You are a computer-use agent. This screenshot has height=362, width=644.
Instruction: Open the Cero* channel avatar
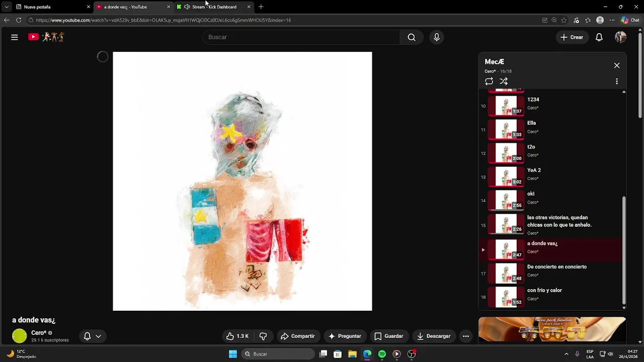[x=20, y=336]
